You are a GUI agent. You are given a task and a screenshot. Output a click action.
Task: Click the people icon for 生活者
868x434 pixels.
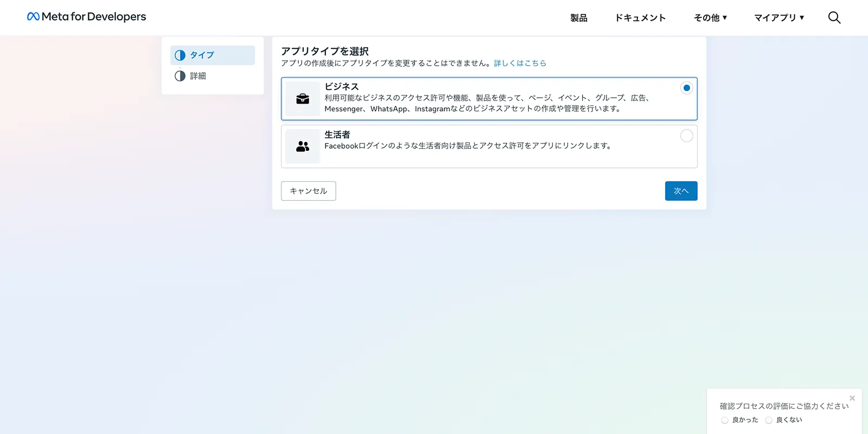[x=303, y=146]
